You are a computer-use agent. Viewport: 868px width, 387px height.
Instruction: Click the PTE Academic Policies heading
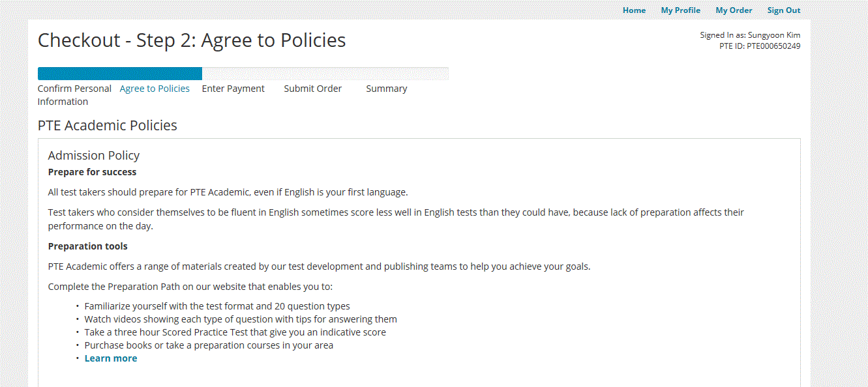(108, 126)
